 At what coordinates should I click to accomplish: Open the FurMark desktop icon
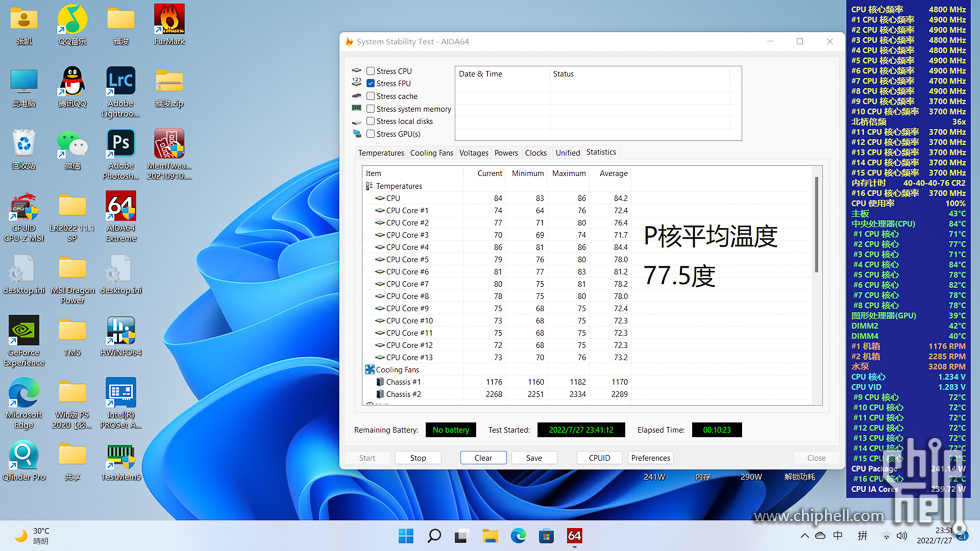(x=169, y=25)
